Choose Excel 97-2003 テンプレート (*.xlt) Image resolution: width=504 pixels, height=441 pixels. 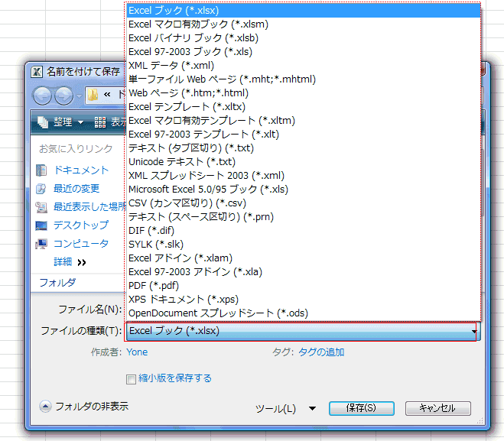coord(302,135)
